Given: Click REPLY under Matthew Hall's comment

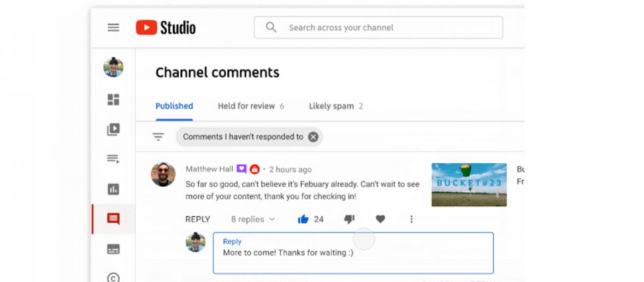Looking at the screenshot, I should click(197, 220).
